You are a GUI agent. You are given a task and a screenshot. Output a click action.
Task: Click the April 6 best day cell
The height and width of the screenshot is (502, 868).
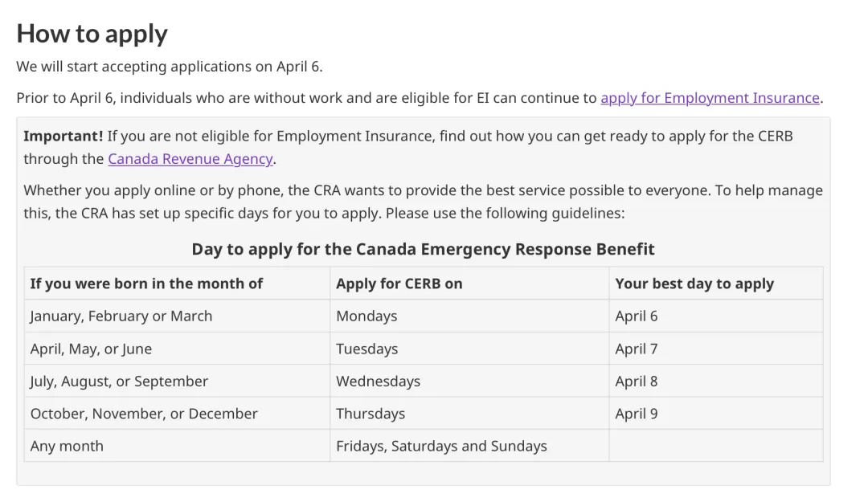tap(716, 316)
